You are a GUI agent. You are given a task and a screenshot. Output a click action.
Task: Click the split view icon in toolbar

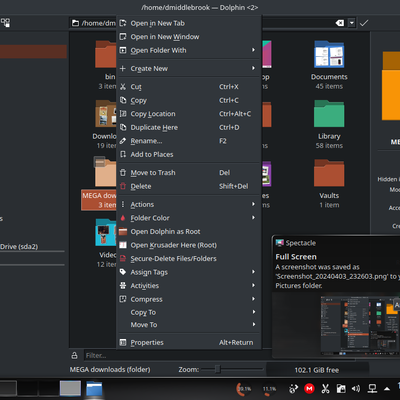click(x=5, y=23)
